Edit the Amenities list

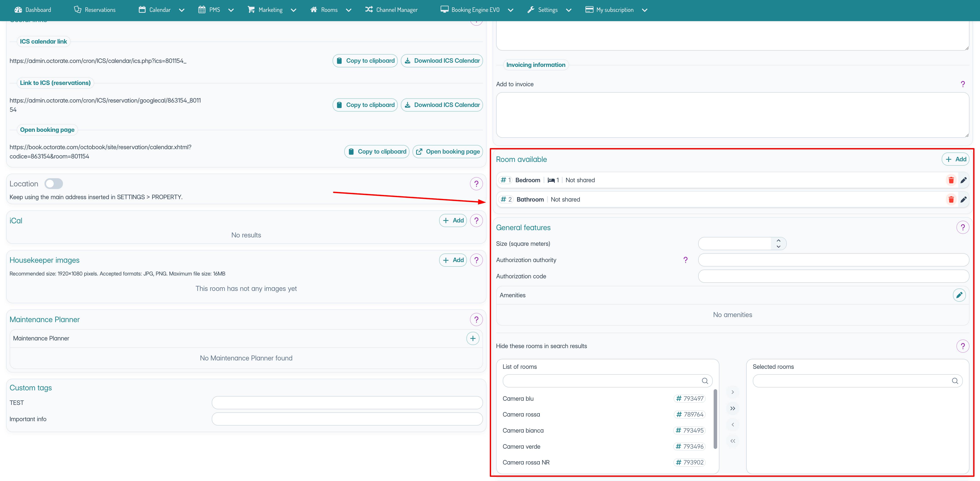959,295
